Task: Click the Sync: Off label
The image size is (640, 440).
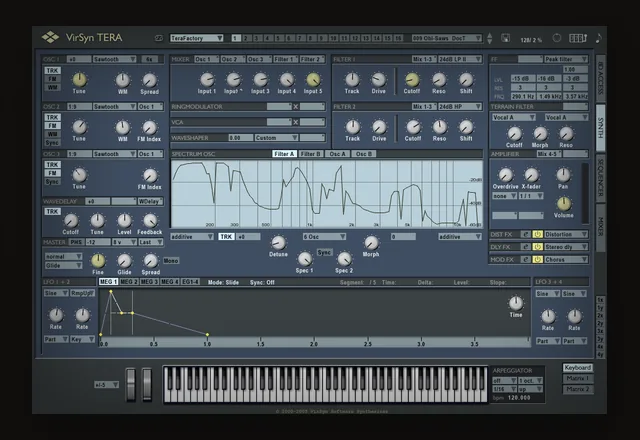Action: [x=262, y=282]
